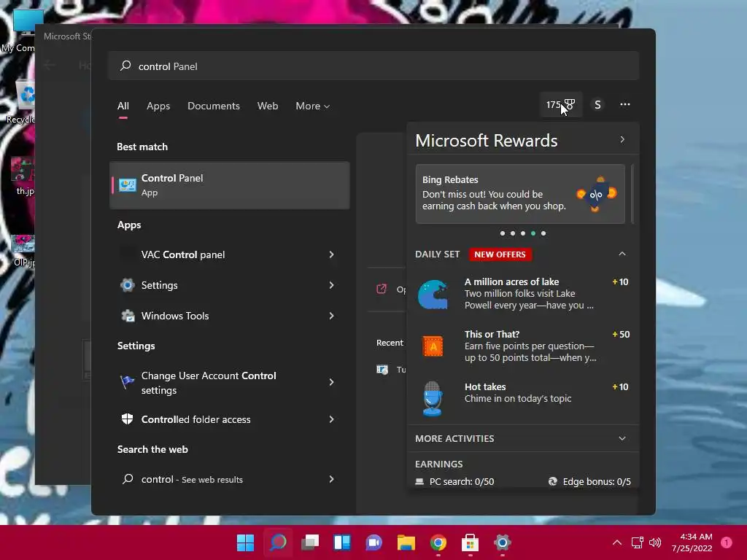
Task: Open Google Chrome from the taskbar
Action: click(x=438, y=542)
